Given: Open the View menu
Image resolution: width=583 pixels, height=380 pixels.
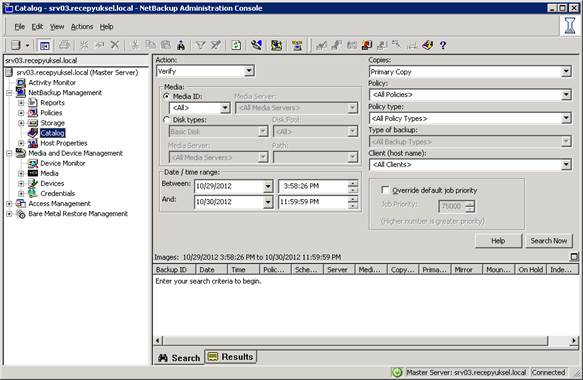Looking at the screenshot, I should 57,27.
